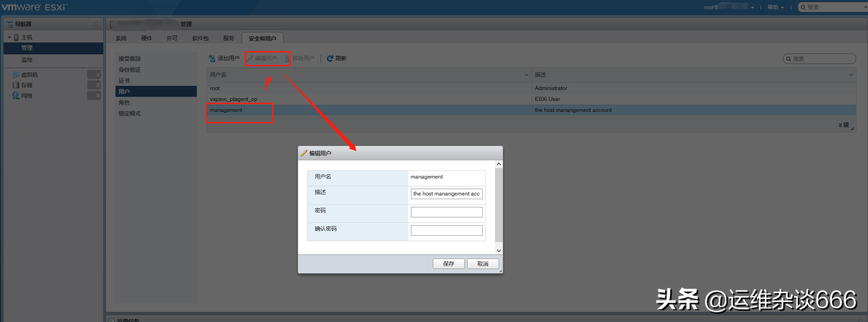Click the magnifier in the user search box
The height and width of the screenshot is (322, 868).
[789, 59]
